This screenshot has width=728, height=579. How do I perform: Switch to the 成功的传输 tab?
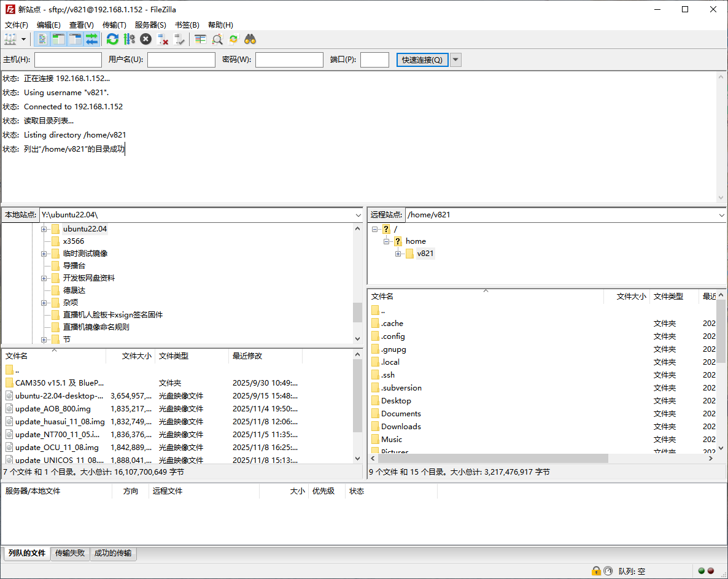pos(113,553)
